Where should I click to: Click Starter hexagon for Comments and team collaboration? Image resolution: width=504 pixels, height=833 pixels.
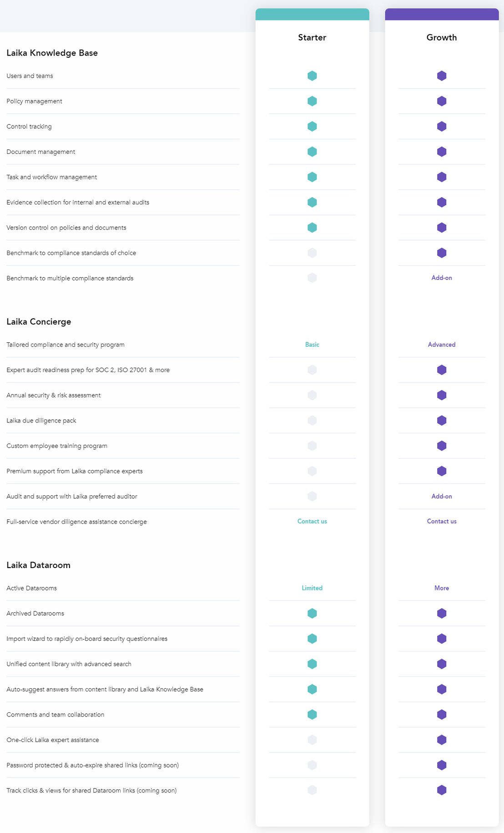pyautogui.click(x=312, y=715)
